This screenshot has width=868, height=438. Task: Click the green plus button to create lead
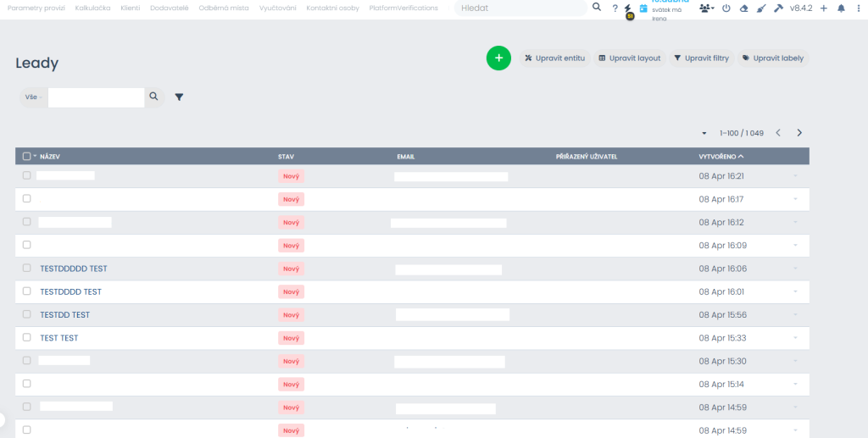498,58
